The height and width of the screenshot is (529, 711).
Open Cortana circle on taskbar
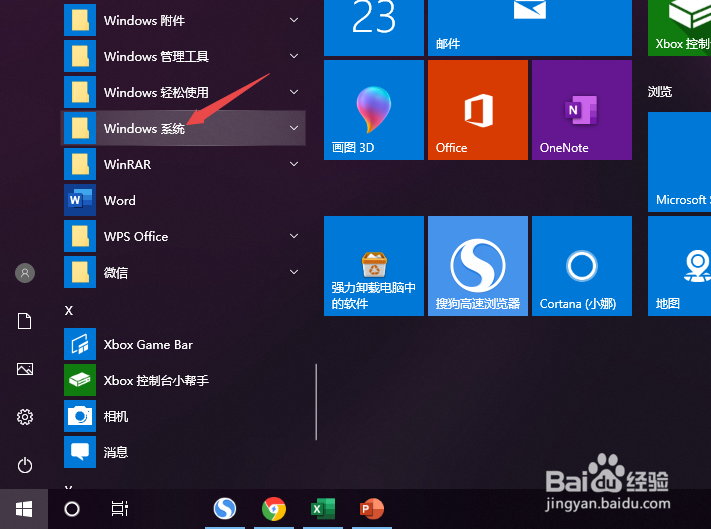click(72, 509)
